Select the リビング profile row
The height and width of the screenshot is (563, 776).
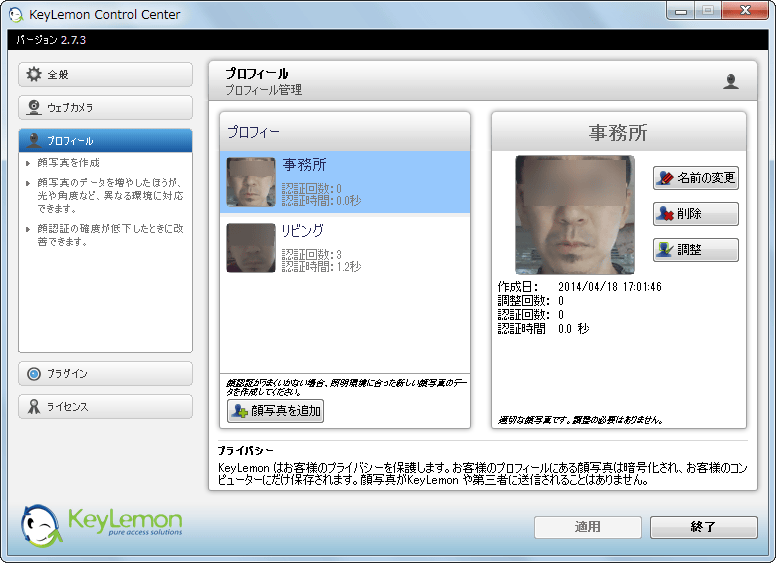(345, 248)
